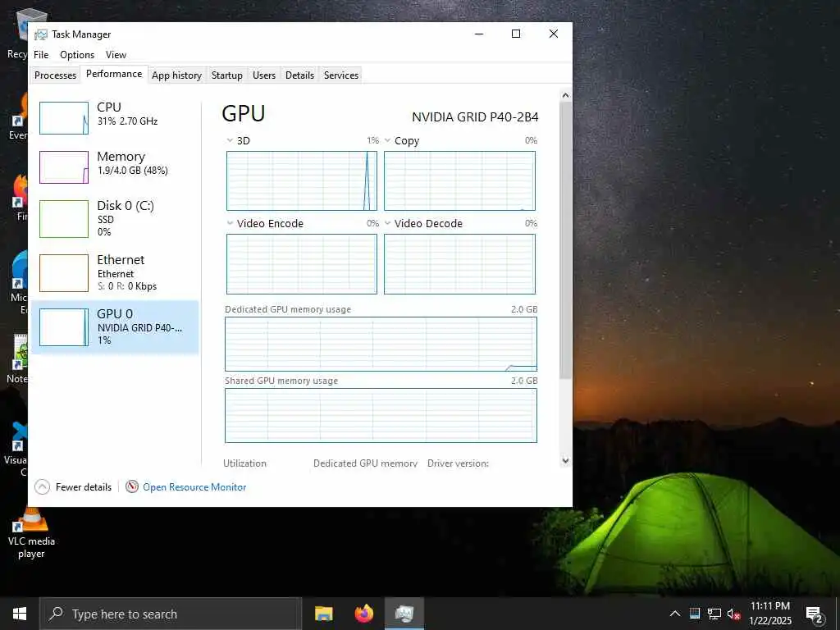Click the Type here to search box

[171, 614]
